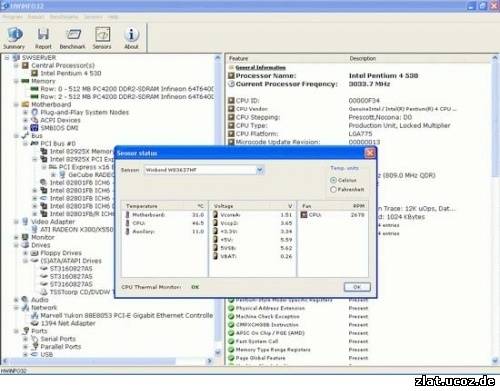Viewport: 500px width, 391px height.
Task: Click OK in Sensor status dialog
Action: tap(357, 287)
